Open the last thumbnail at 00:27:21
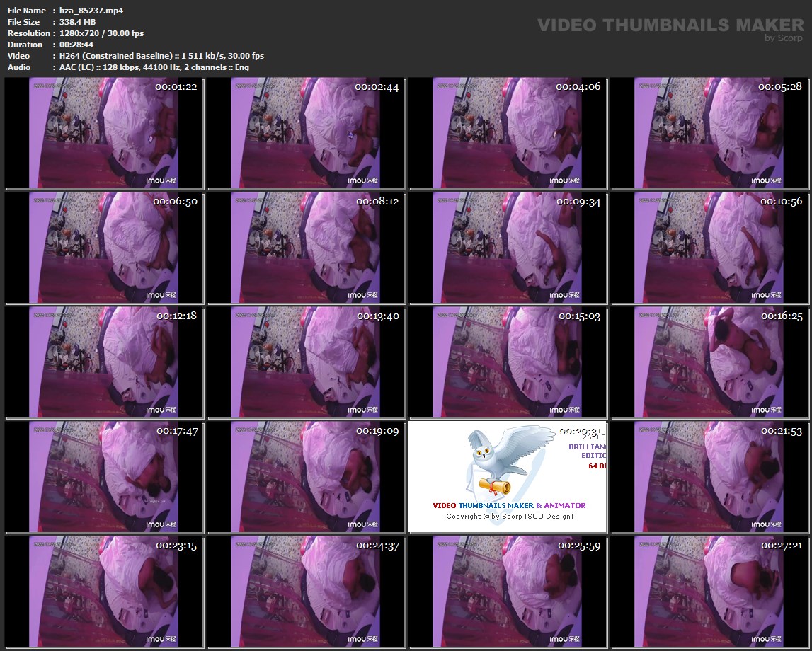Screen dimensions: 812x651 pyautogui.click(x=709, y=592)
